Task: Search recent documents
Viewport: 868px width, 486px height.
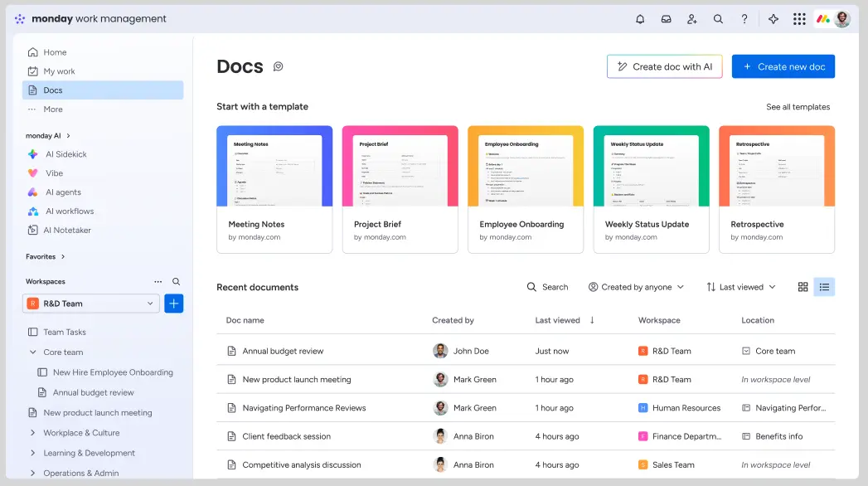Action: (x=547, y=287)
